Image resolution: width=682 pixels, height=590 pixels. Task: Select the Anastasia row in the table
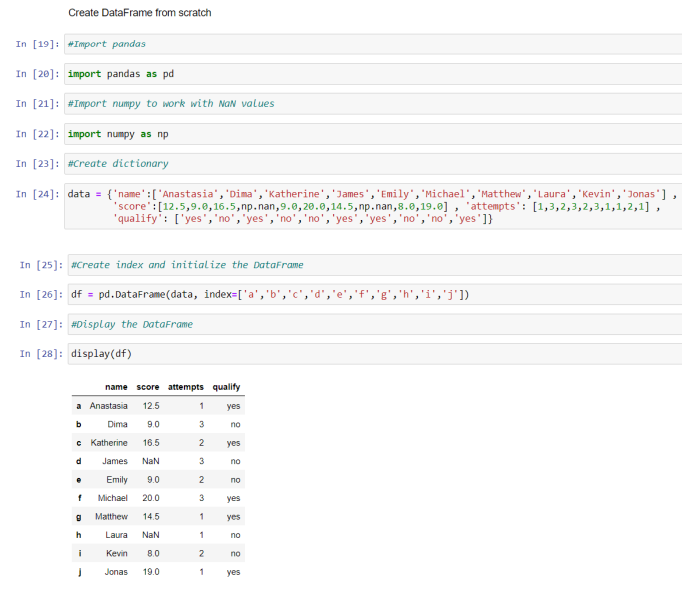click(x=158, y=406)
